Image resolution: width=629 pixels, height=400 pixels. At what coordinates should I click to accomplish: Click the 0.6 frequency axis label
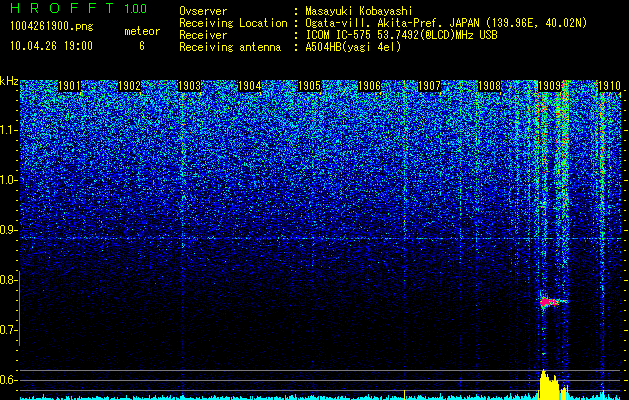(x=8, y=380)
